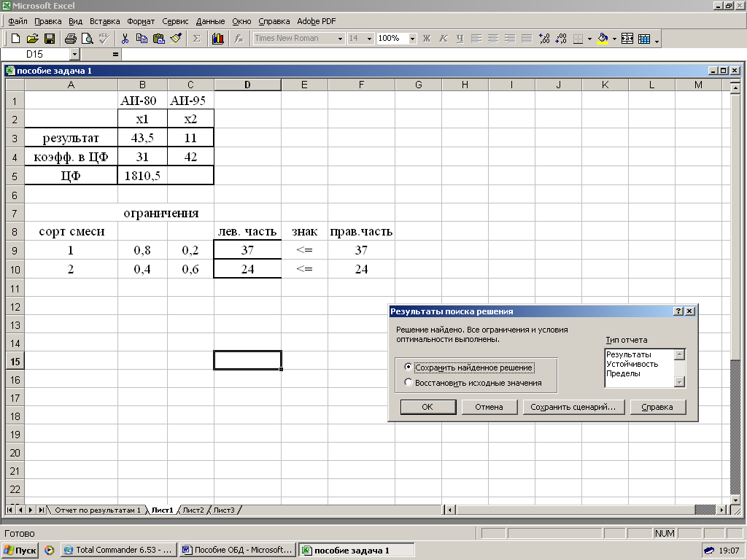Cut selection with scissors icon
Screen dimensions: 747x560
coord(125,39)
